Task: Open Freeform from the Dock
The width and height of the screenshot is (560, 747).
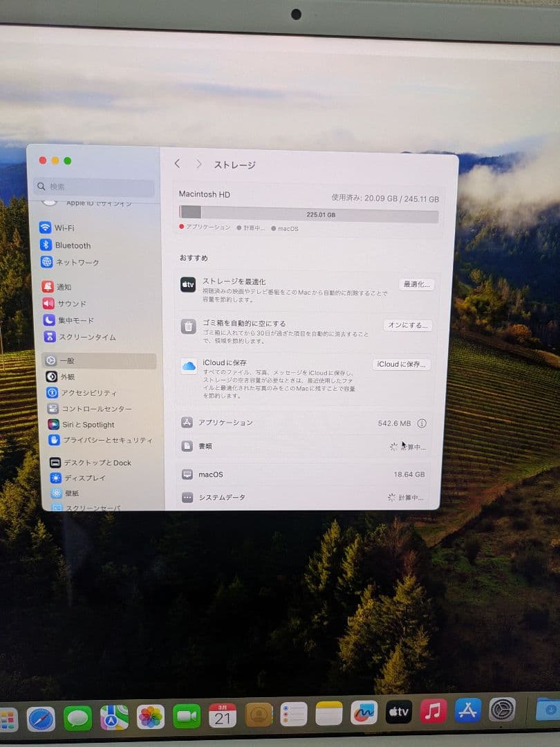Action: (364, 712)
